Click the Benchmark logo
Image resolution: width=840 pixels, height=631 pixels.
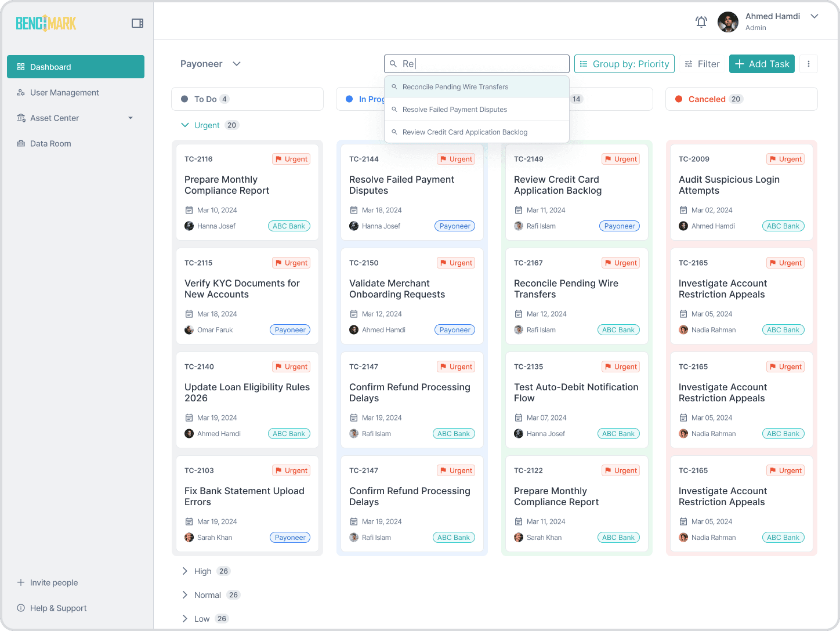[46, 23]
